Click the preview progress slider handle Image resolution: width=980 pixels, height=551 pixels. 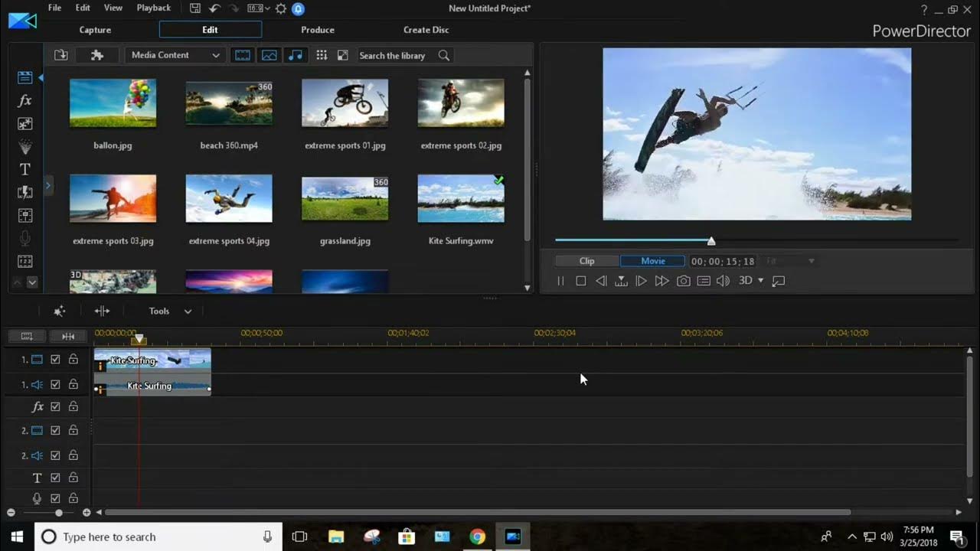coord(711,241)
